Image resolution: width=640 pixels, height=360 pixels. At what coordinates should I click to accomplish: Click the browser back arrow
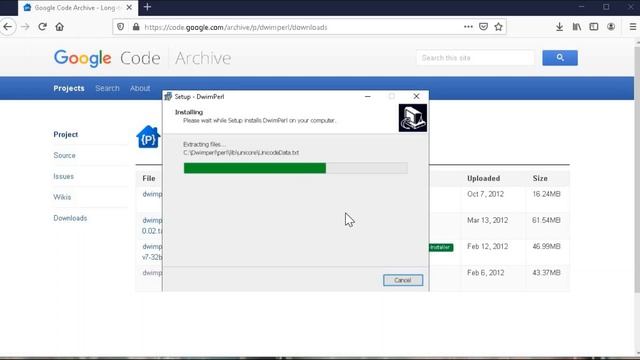7,27
